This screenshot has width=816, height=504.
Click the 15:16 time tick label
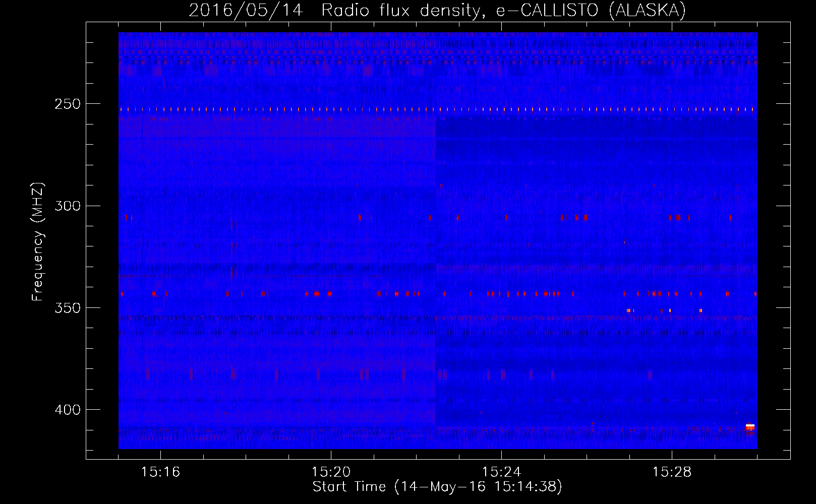160,472
